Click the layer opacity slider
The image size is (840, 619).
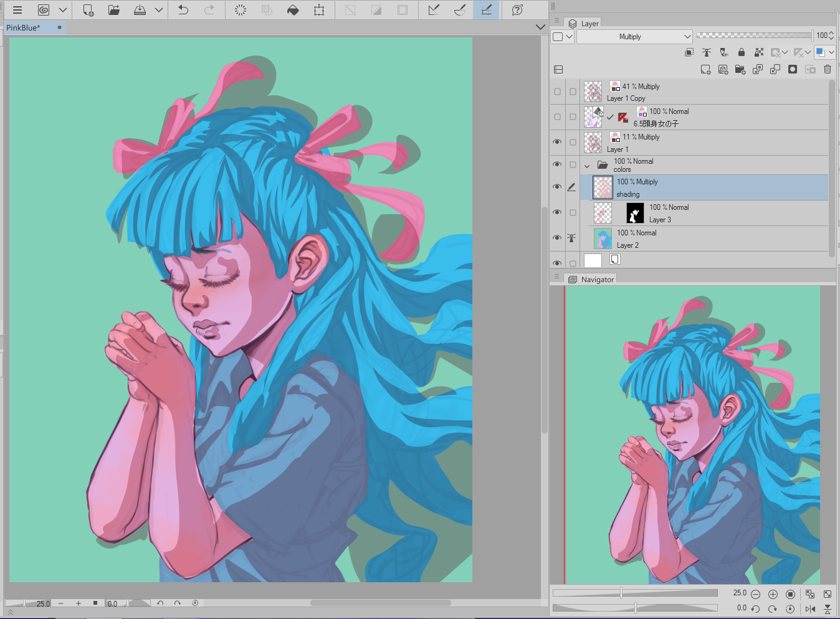pos(755,35)
